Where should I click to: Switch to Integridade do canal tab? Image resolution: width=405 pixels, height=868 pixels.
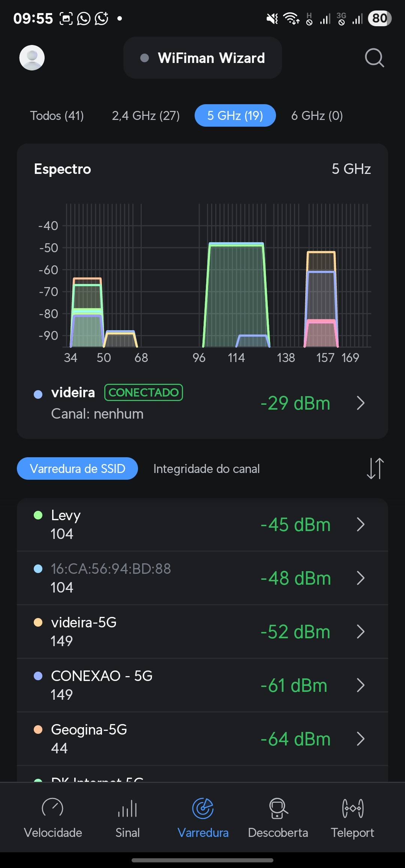(x=206, y=468)
